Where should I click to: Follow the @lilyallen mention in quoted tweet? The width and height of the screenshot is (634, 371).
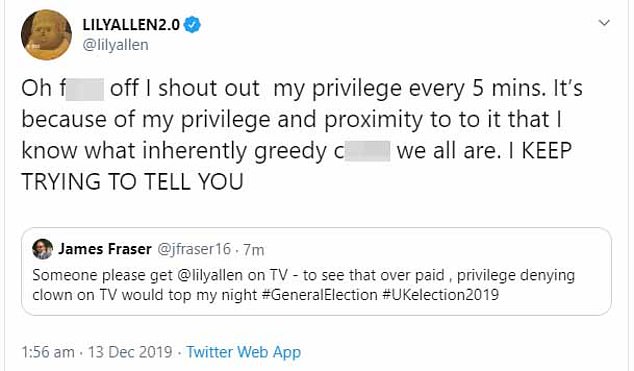coord(210,275)
